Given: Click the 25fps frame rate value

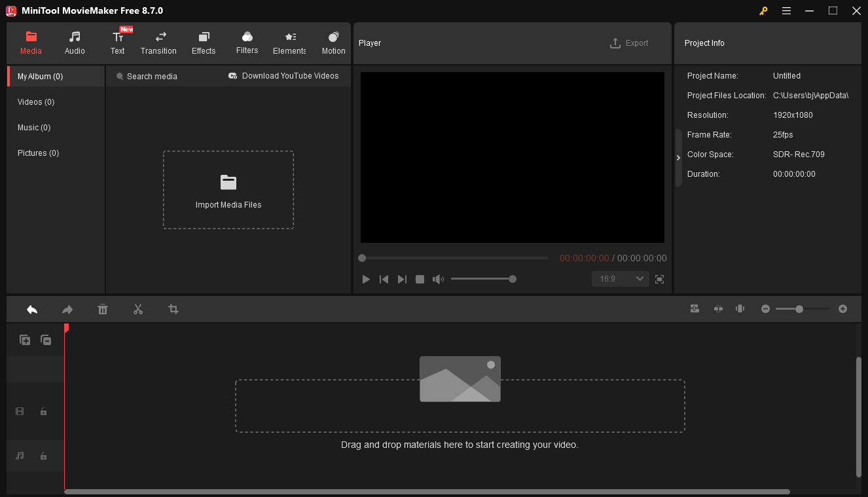Looking at the screenshot, I should 783,135.
